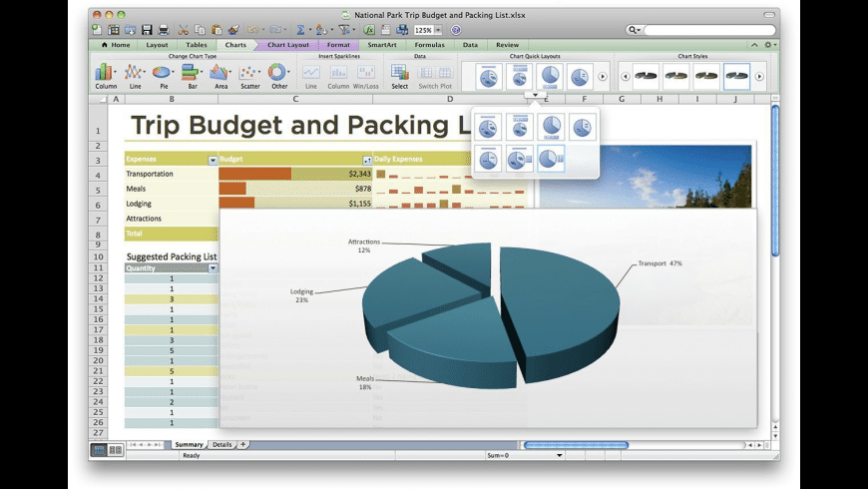The width and height of the screenshot is (868, 489).
Task: Open the template gallery toolbar icon
Action: pos(114,30)
